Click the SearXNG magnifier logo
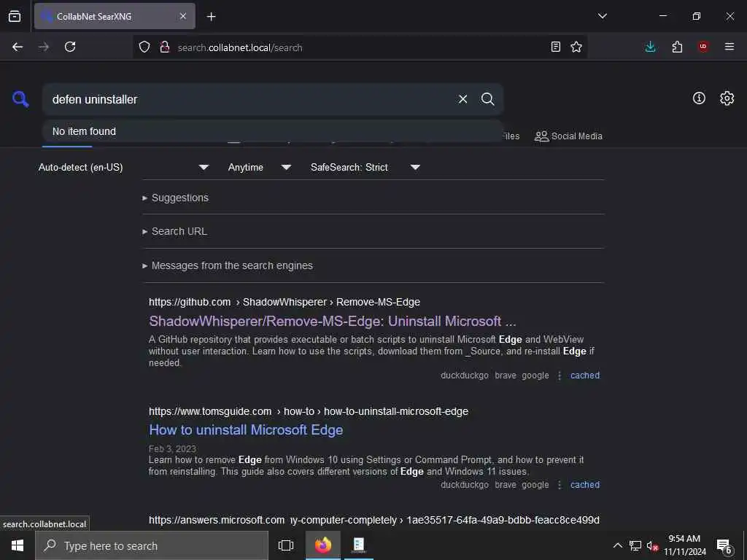Screen dimensions: 747x560 pos(20,99)
